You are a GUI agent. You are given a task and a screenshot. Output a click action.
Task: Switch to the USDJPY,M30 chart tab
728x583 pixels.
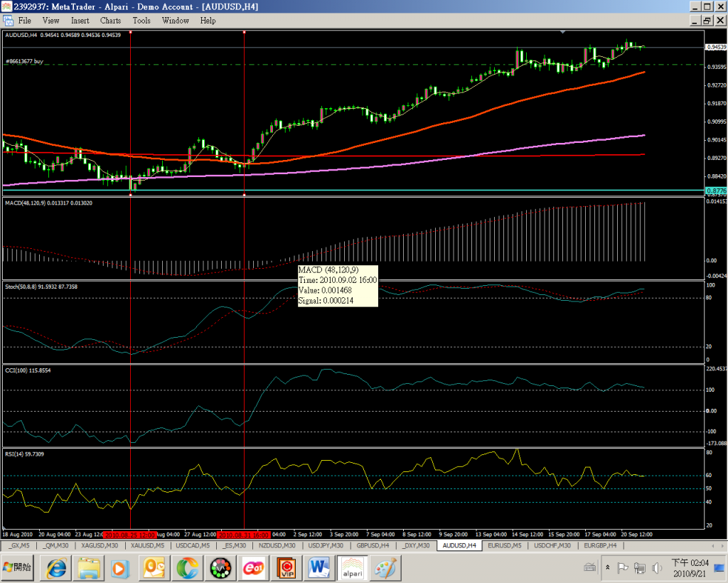point(326,545)
